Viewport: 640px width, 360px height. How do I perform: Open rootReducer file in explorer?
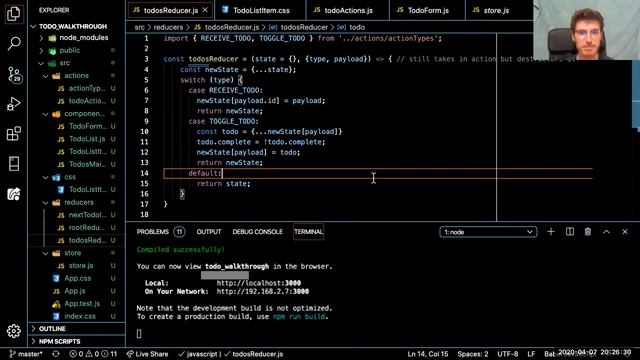pos(77,228)
